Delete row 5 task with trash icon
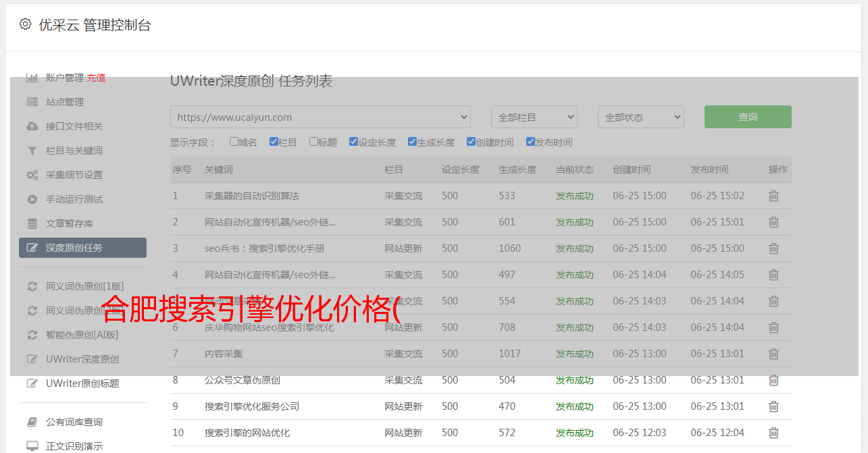The height and width of the screenshot is (453, 868). pyautogui.click(x=774, y=301)
